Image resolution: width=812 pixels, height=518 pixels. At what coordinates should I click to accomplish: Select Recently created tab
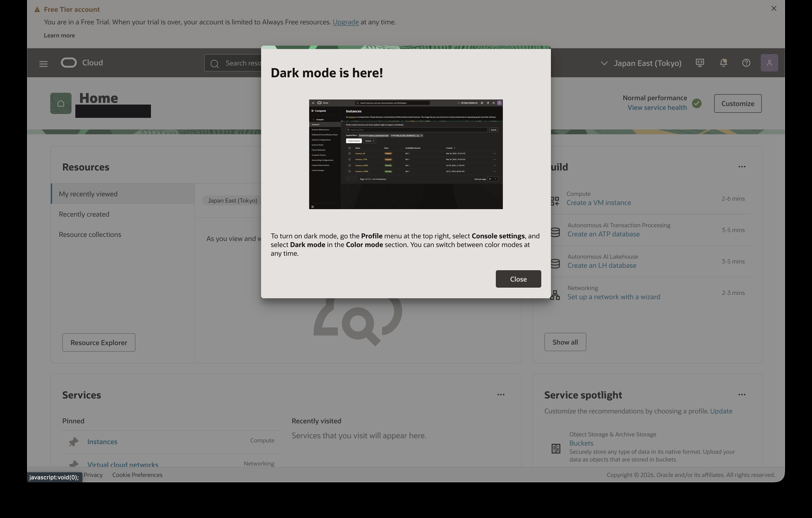(123, 214)
